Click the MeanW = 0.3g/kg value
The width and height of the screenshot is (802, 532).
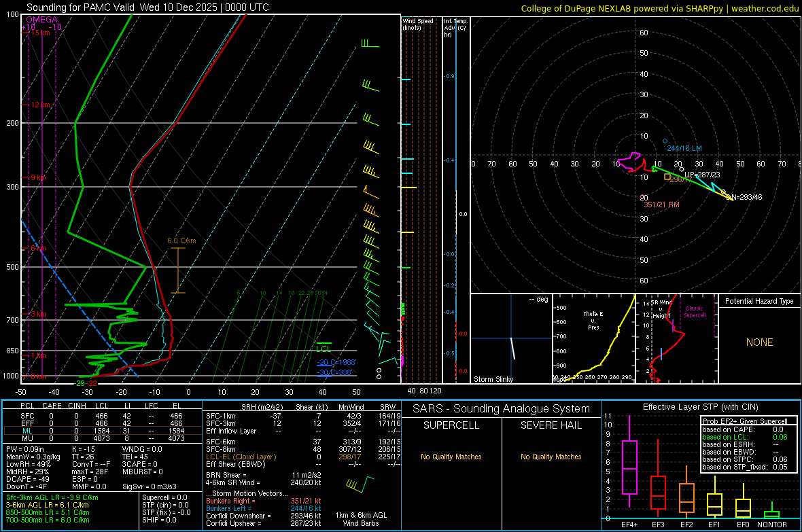click(x=33, y=457)
